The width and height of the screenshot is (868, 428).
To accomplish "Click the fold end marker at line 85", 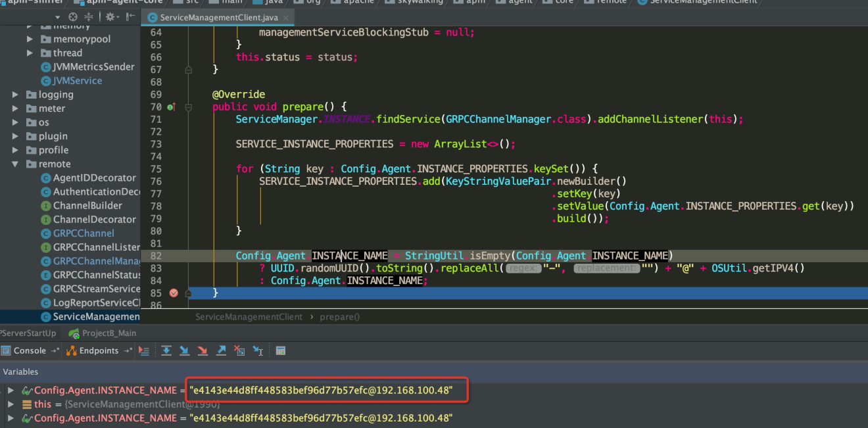I will click(188, 293).
